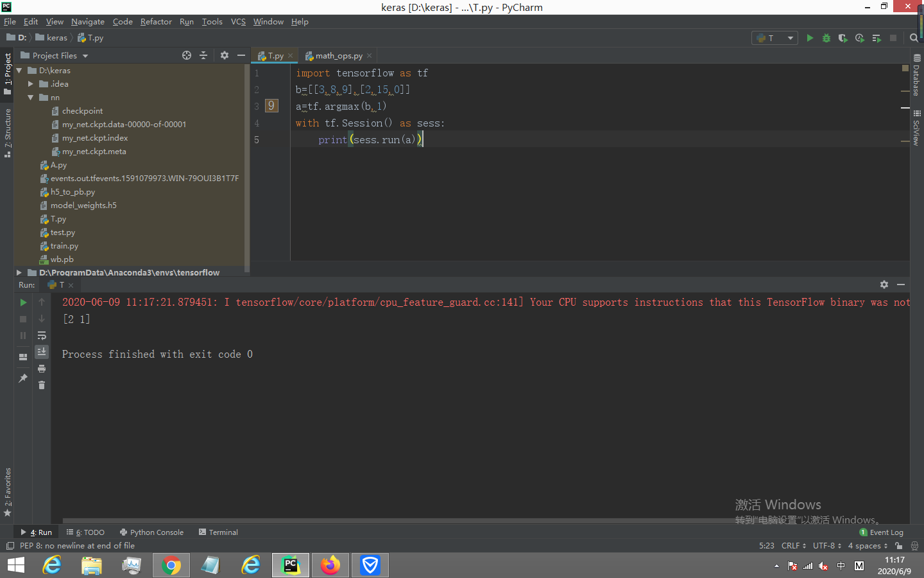Run the T configuration with the green Run icon
The image size is (924, 578).
[x=810, y=38]
